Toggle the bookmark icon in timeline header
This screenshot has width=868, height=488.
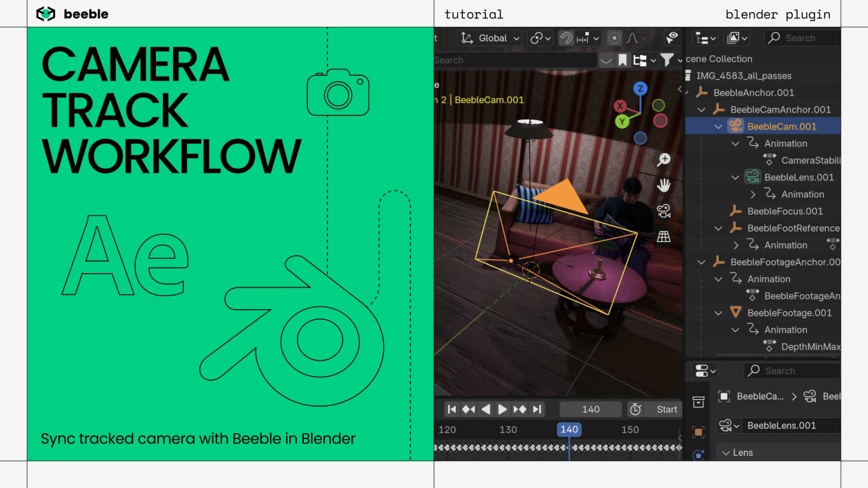point(623,60)
